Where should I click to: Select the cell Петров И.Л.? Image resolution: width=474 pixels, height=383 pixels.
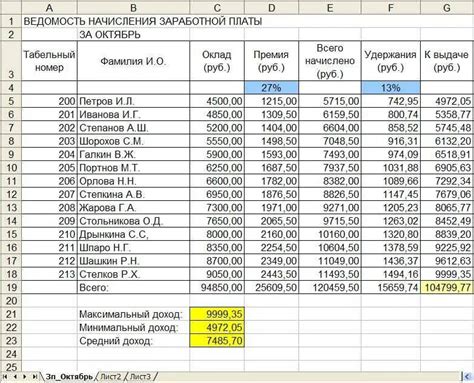coord(133,101)
